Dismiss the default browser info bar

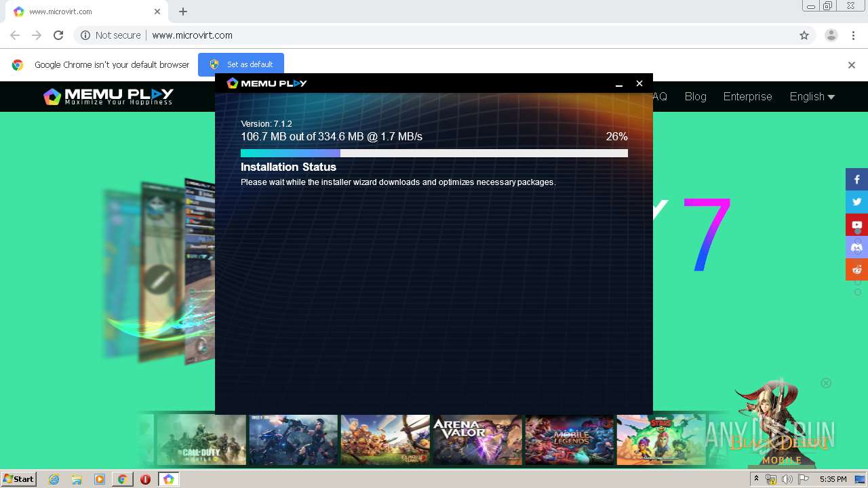click(x=852, y=65)
